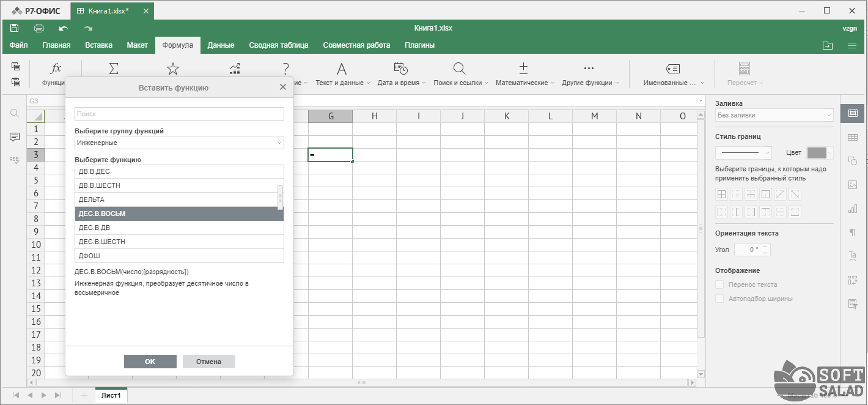Open slicer settings in the right sidebar

[x=853, y=304]
